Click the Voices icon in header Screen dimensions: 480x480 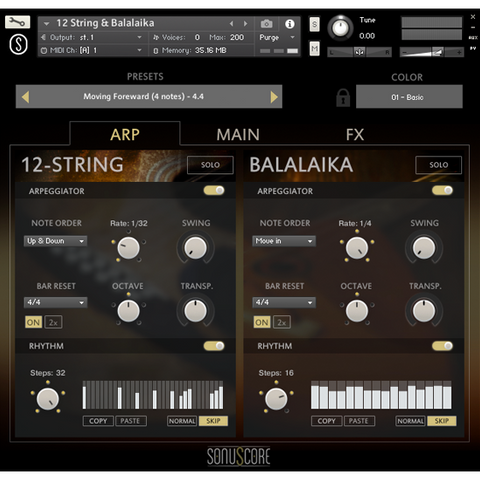[156, 37]
